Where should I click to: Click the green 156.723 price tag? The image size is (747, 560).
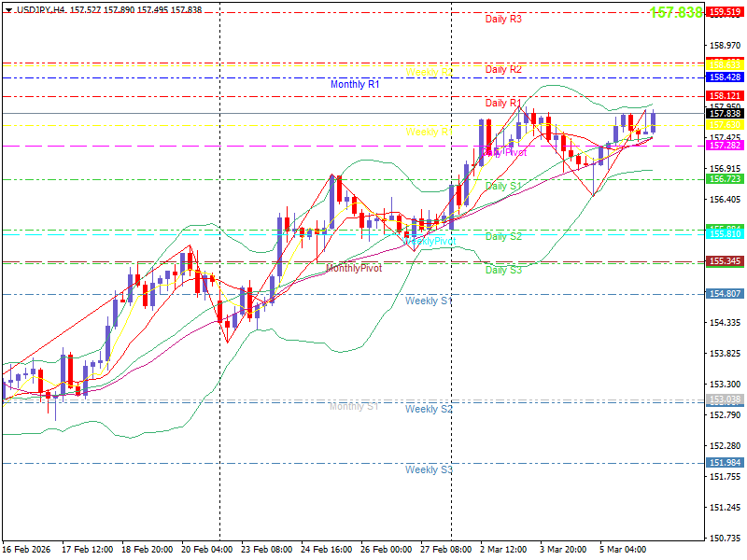coord(725,179)
